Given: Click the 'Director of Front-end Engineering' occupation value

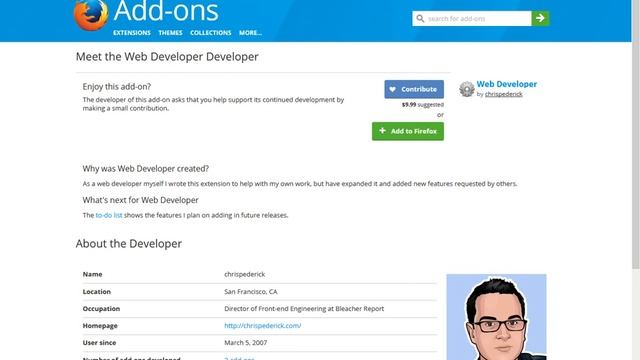Looking at the screenshot, I should (x=304, y=309).
